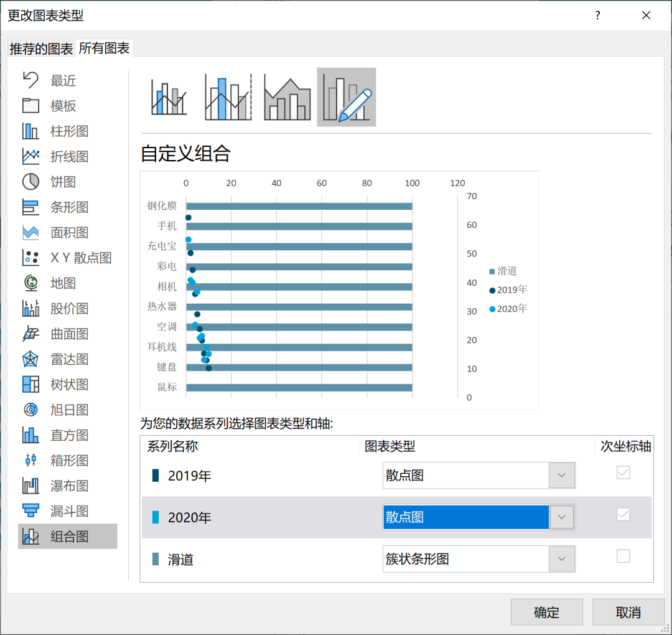672x635 pixels.
Task: Switch to 推荐的图表 tab
Action: 41,49
